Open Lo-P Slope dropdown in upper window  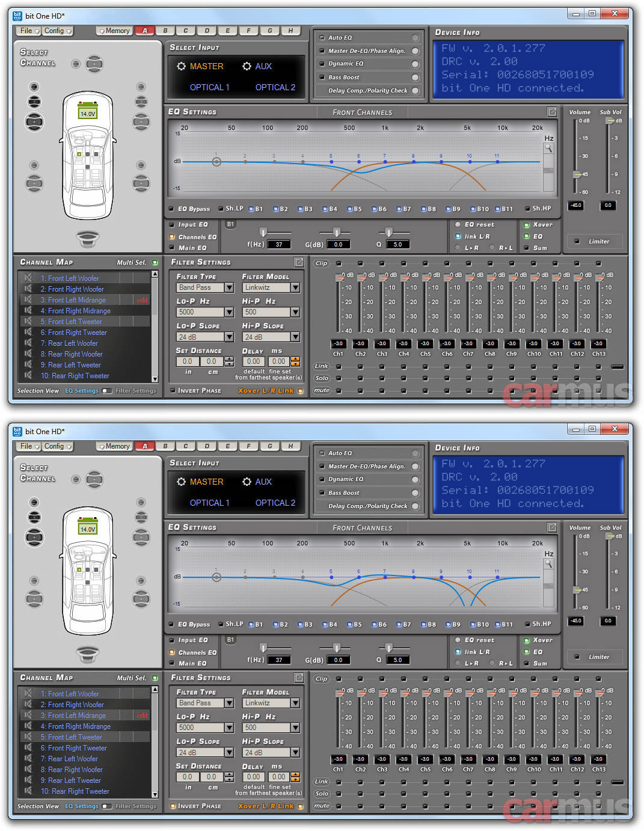(x=228, y=337)
